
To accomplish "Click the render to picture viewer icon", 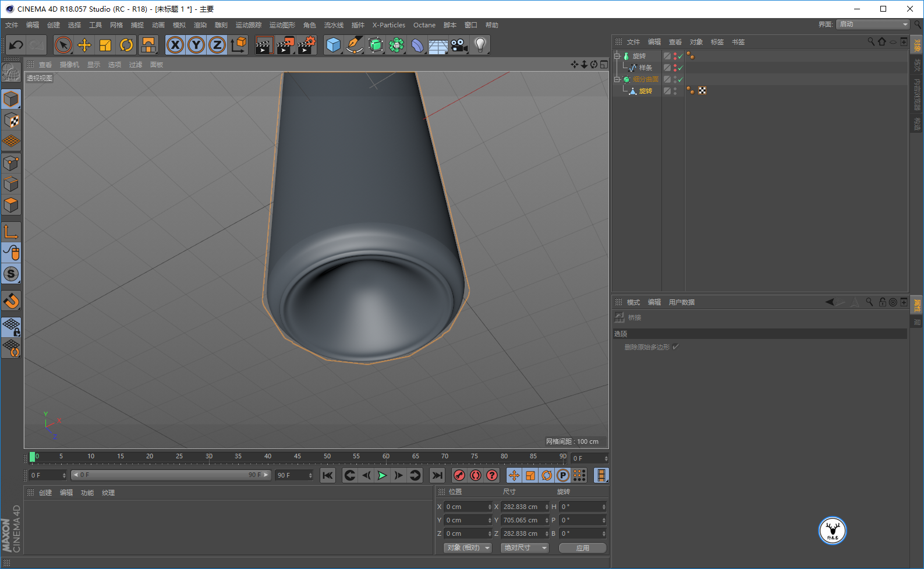I will 285,45.
